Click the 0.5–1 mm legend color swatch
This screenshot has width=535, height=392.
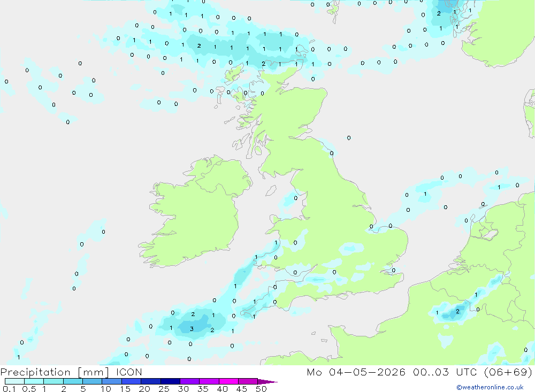click(x=34, y=381)
